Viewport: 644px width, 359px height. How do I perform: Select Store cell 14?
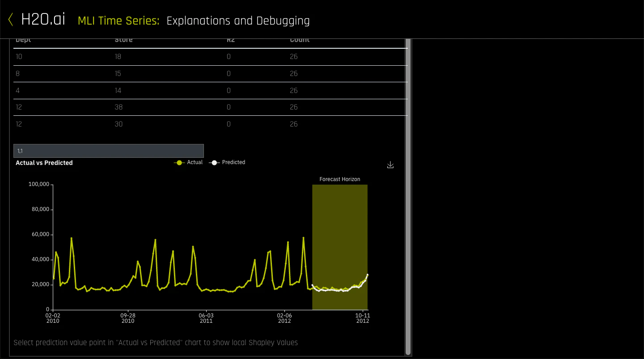(118, 91)
